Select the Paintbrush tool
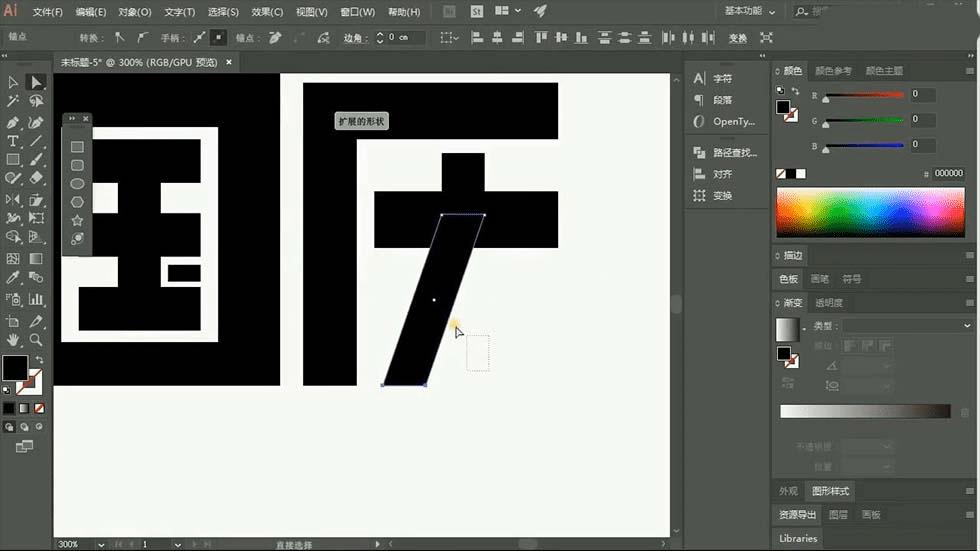 click(x=36, y=160)
